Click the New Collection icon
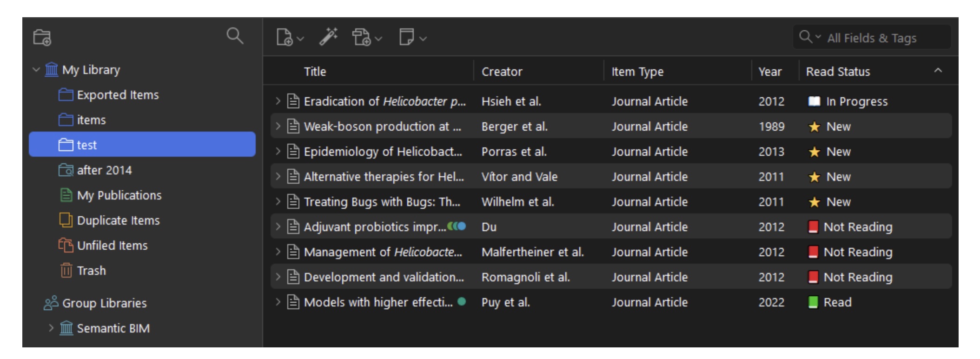Viewport: 980px width, 359px height. pyautogui.click(x=42, y=37)
